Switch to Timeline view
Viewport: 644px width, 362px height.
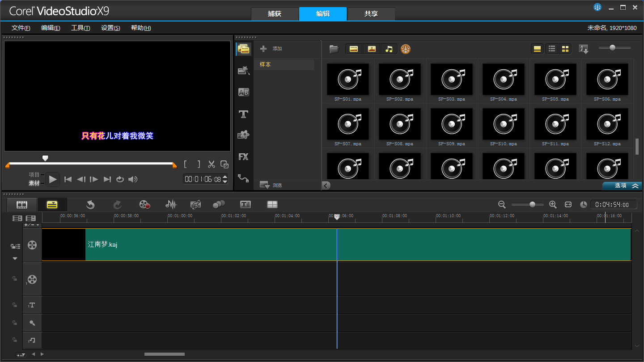[52, 205]
